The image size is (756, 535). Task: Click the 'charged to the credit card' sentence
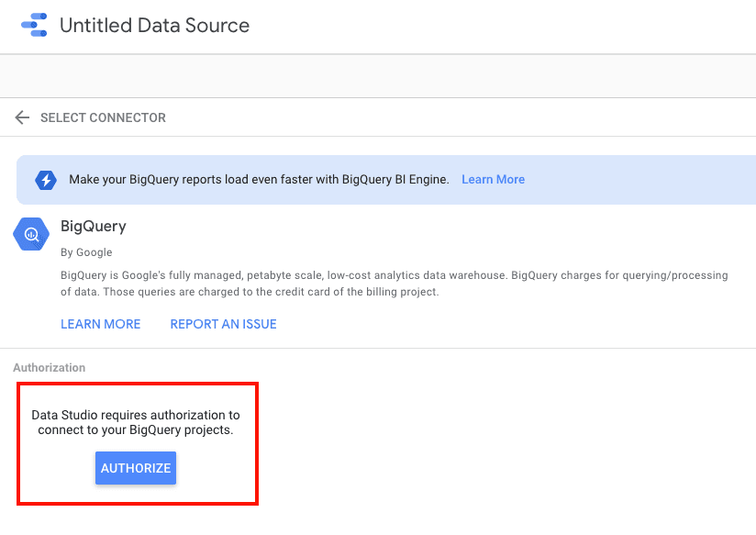[x=250, y=292]
